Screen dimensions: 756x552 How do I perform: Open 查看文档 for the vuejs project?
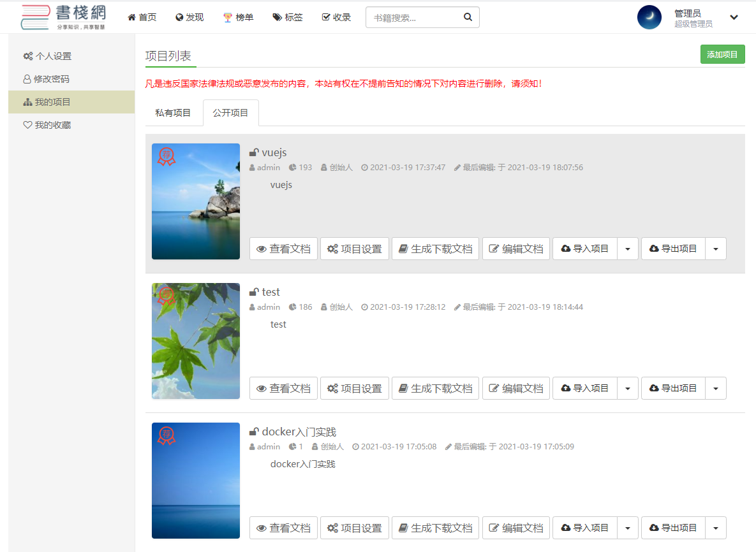pos(283,249)
